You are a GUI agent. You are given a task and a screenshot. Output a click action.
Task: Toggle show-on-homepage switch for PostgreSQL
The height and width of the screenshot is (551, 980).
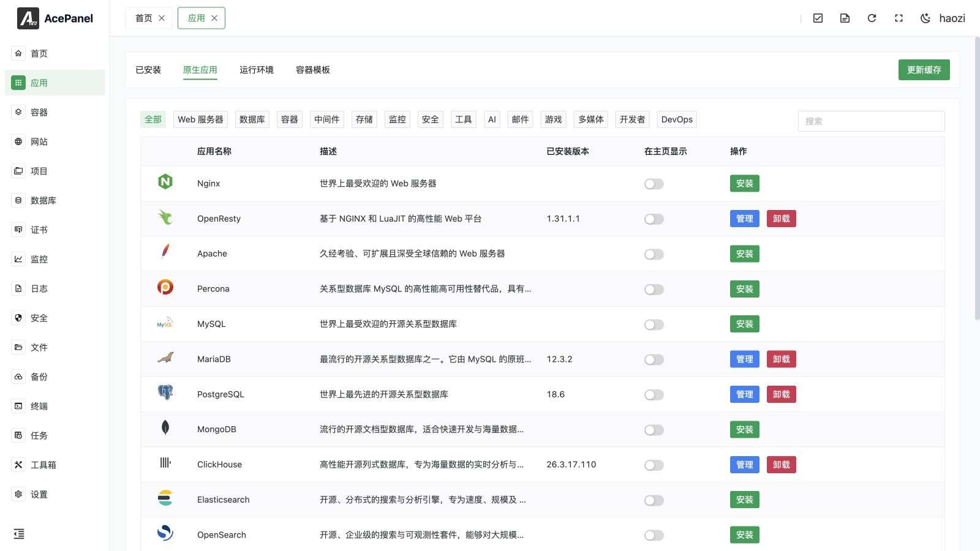(654, 395)
